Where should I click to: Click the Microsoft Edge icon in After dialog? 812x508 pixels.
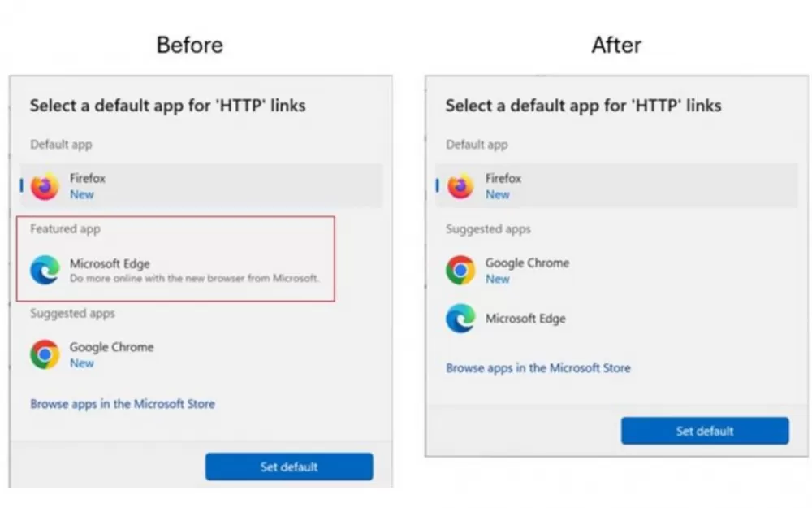[460, 319]
